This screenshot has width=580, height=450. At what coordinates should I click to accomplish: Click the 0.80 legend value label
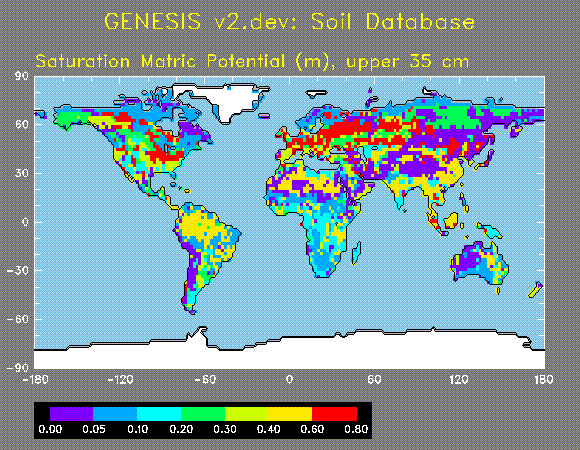(x=356, y=429)
